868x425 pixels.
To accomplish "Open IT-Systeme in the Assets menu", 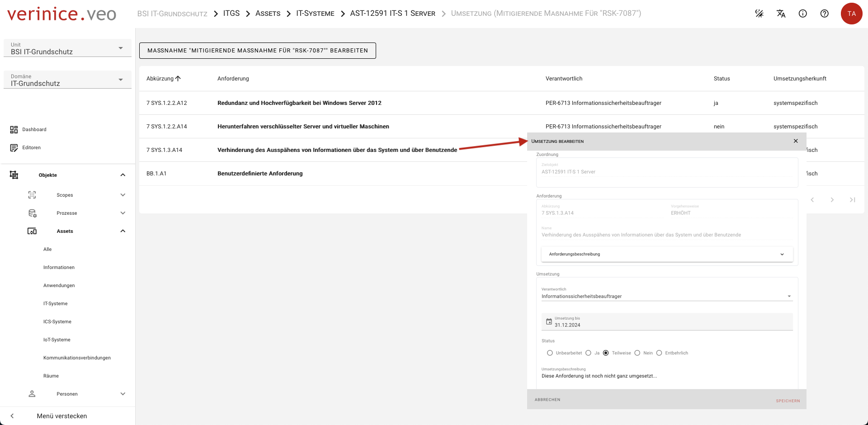I will point(55,304).
